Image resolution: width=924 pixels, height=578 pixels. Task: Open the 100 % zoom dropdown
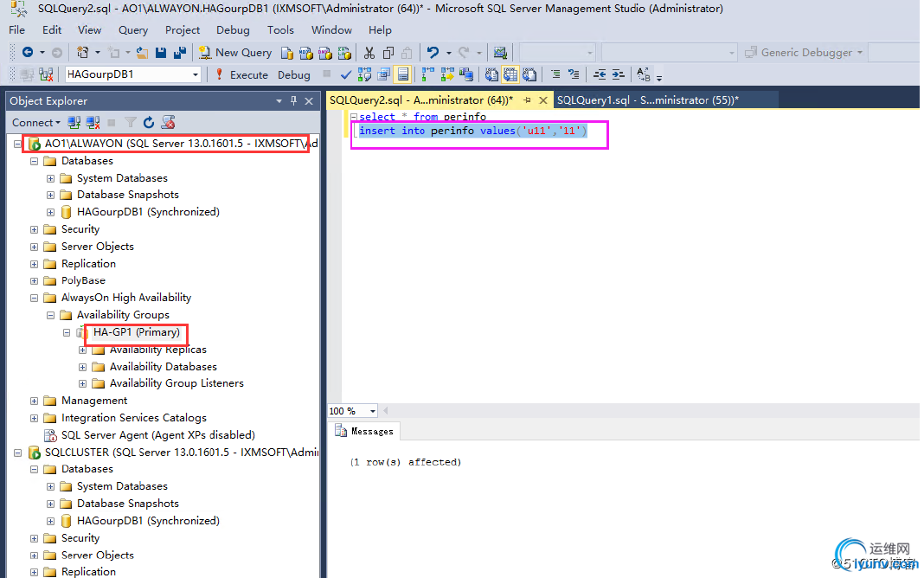[x=372, y=411]
